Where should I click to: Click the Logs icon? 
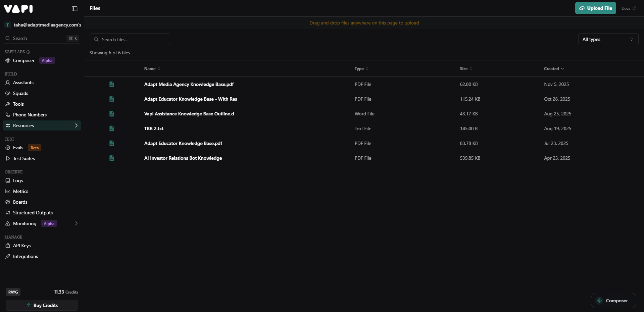pyautogui.click(x=8, y=180)
